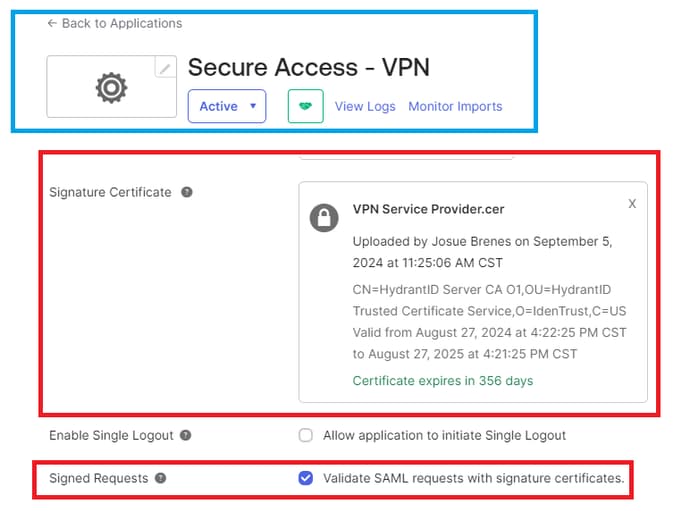Click the certificate padlock icon
The image size is (690, 511).
(x=324, y=217)
